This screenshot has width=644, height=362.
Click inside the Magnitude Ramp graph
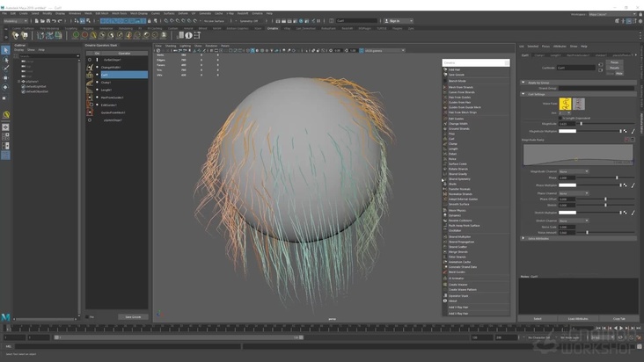click(577, 154)
